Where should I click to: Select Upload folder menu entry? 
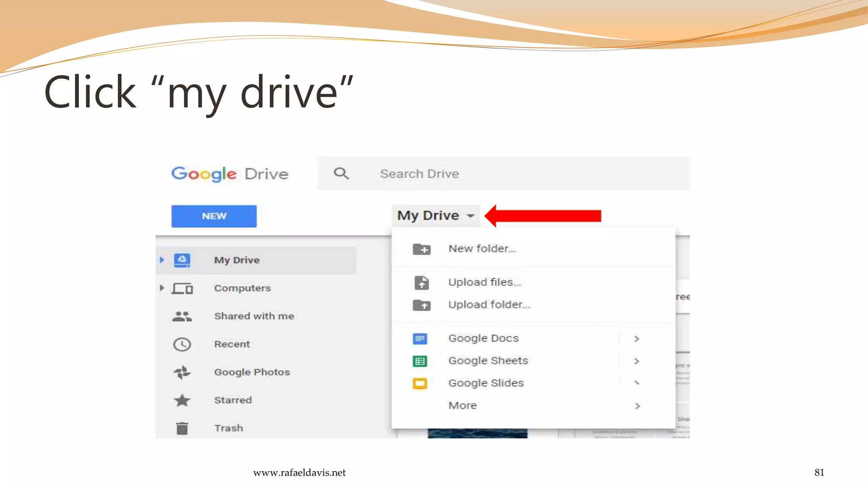coord(489,305)
